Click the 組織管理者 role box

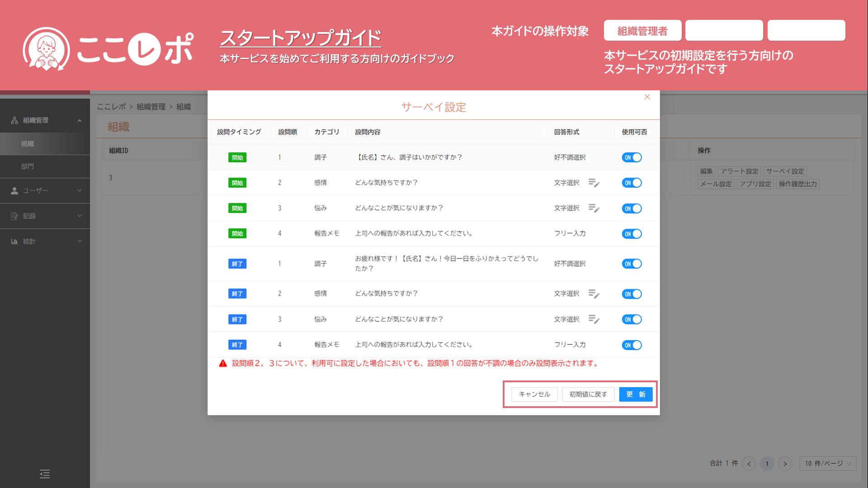642,31
